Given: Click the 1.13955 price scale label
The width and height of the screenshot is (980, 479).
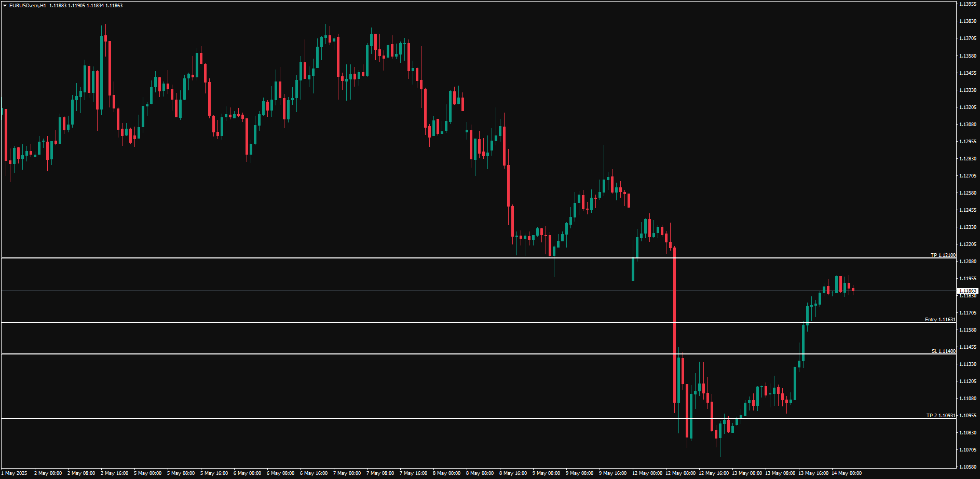Looking at the screenshot, I should 968,4.
